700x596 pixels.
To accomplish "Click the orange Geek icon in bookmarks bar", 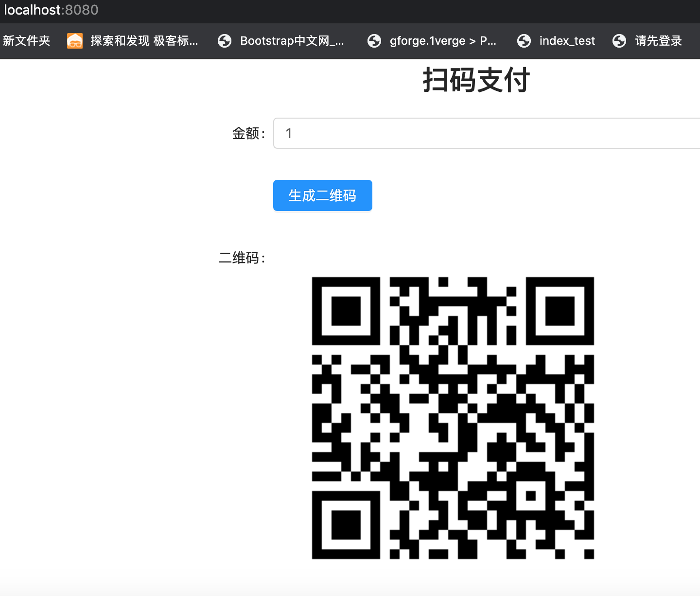I will (74, 41).
